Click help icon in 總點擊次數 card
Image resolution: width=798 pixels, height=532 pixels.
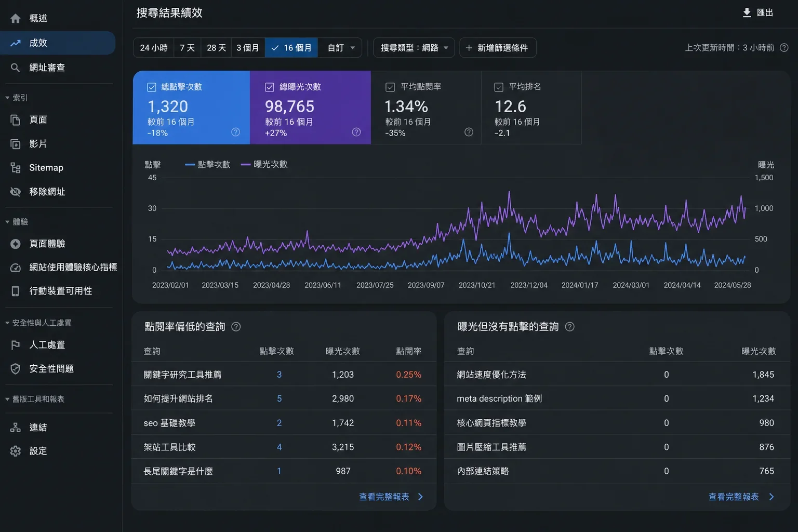coord(235,132)
